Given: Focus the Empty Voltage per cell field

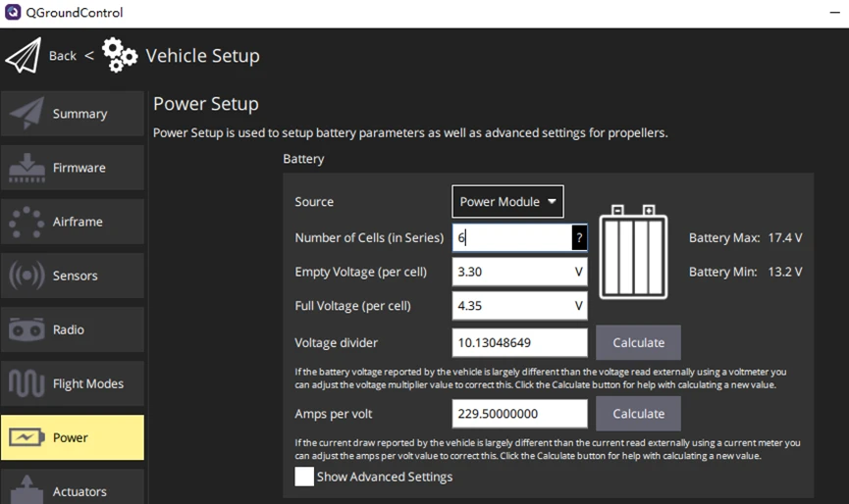Looking at the screenshot, I should point(512,272).
